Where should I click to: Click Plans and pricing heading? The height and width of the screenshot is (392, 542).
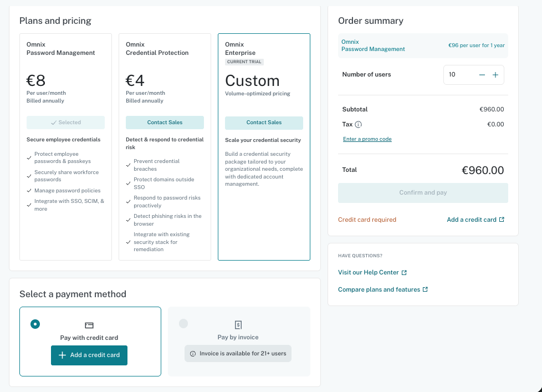coord(55,21)
